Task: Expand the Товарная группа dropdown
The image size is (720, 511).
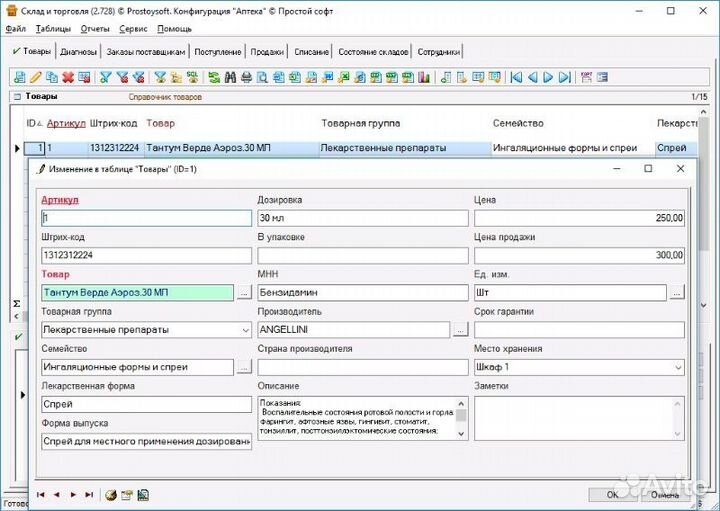Action: [x=245, y=329]
